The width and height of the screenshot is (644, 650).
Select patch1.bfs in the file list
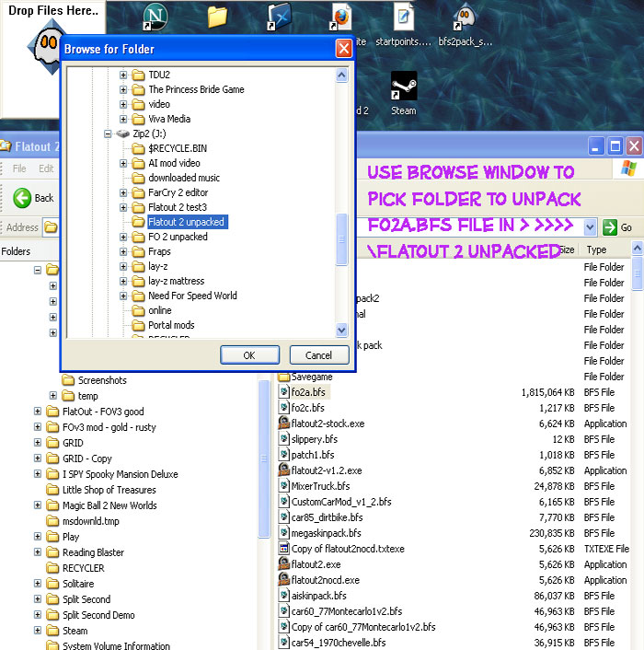click(x=312, y=455)
